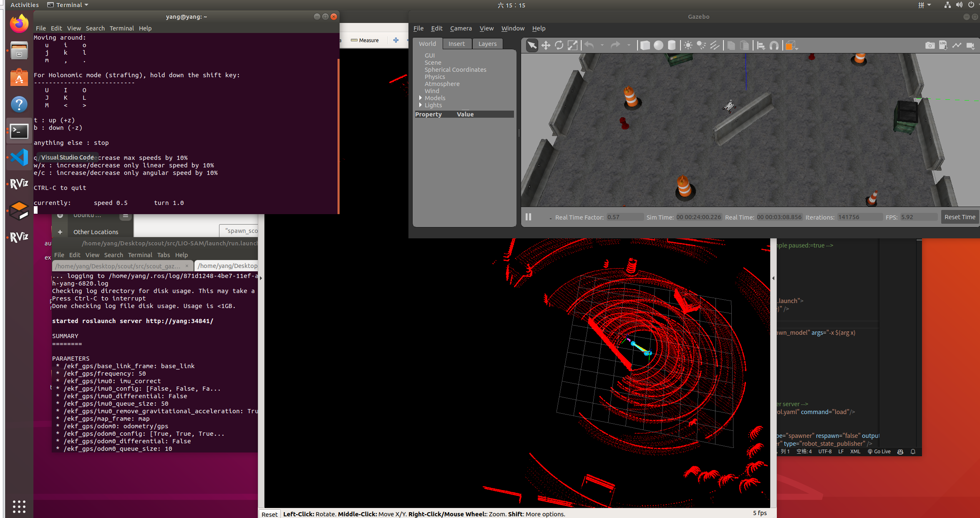Activate the Rotate mode tool in Gazebo
This screenshot has width=980, height=518.
coord(559,45)
